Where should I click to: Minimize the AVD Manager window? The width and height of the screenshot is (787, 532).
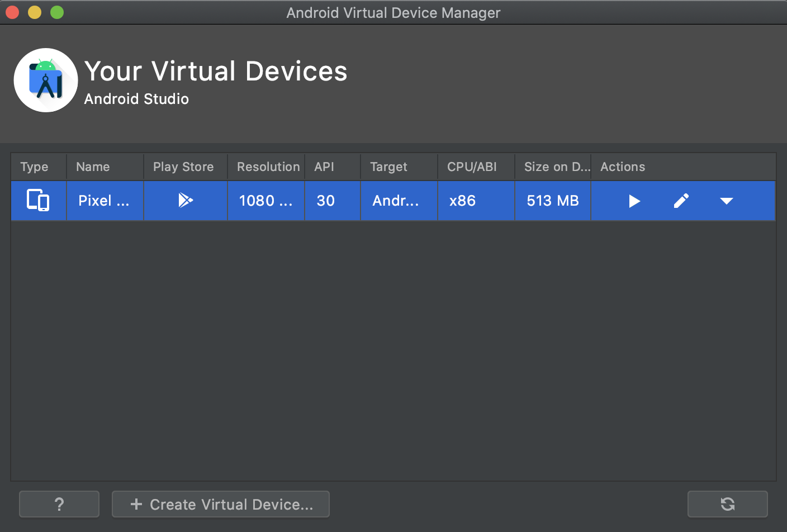[x=35, y=12]
